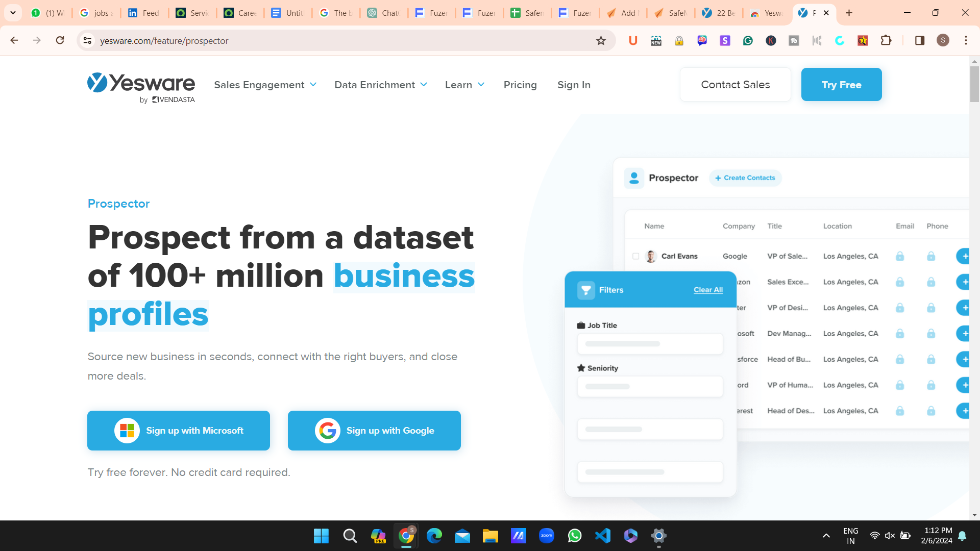This screenshot has height=551, width=980.
Task: Click the Yesware logo
Action: click(141, 88)
